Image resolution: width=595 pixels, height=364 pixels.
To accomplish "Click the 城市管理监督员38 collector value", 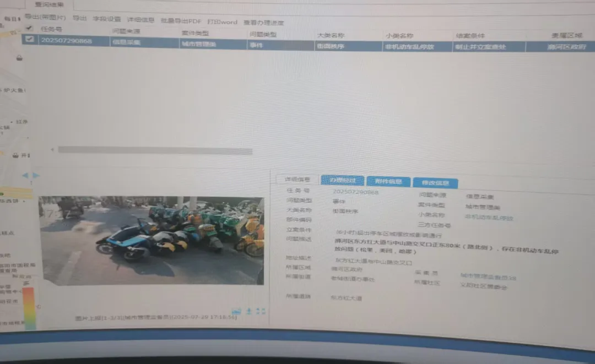I will coord(488,277).
